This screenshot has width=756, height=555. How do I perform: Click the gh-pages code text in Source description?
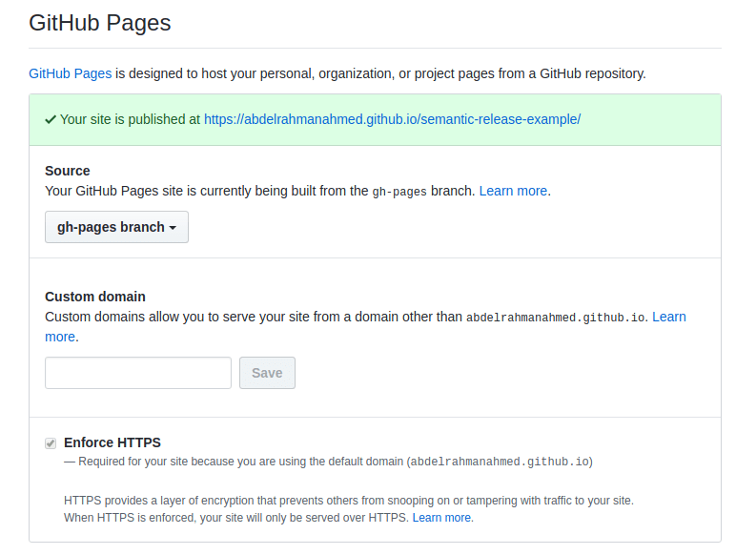tap(399, 192)
